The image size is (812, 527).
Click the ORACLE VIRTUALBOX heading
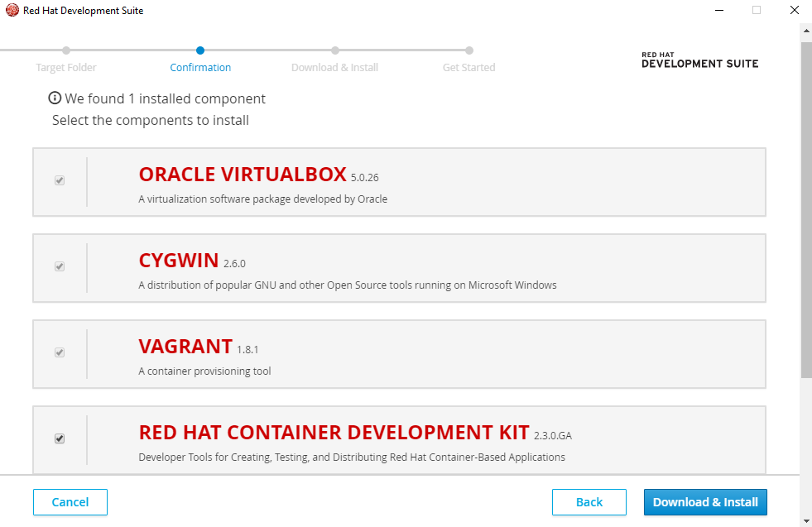[243, 175]
